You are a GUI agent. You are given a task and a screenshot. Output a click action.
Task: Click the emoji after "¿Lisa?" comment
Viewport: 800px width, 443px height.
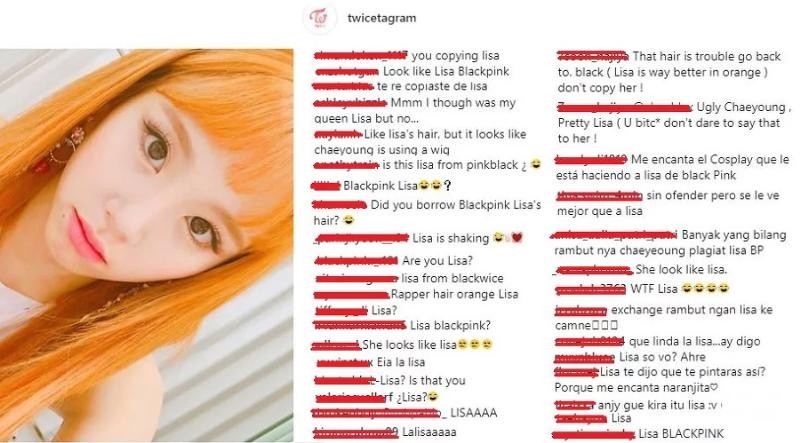pos(433,397)
